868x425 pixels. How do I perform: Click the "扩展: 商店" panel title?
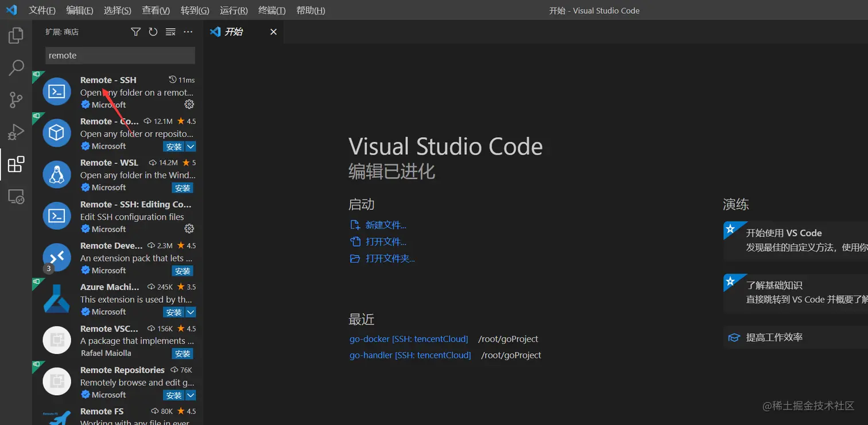click(62, 32)
